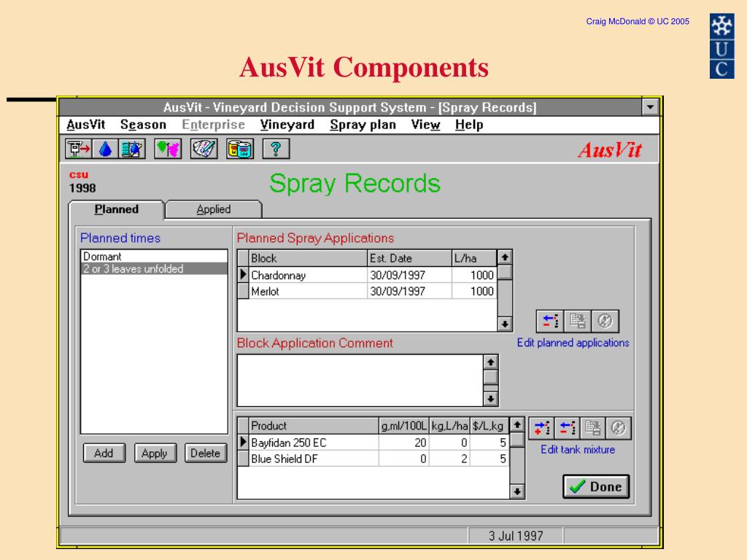This screenshot has height=560, width=747.
Task: Select the Chardonnay block cell
Action: (x=308, y=275)
